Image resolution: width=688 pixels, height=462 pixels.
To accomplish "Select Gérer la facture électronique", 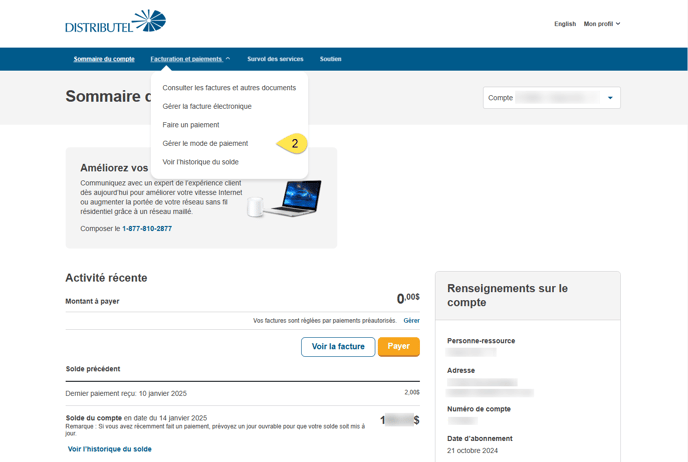I will pyautogui.click(x=207, y=106).
